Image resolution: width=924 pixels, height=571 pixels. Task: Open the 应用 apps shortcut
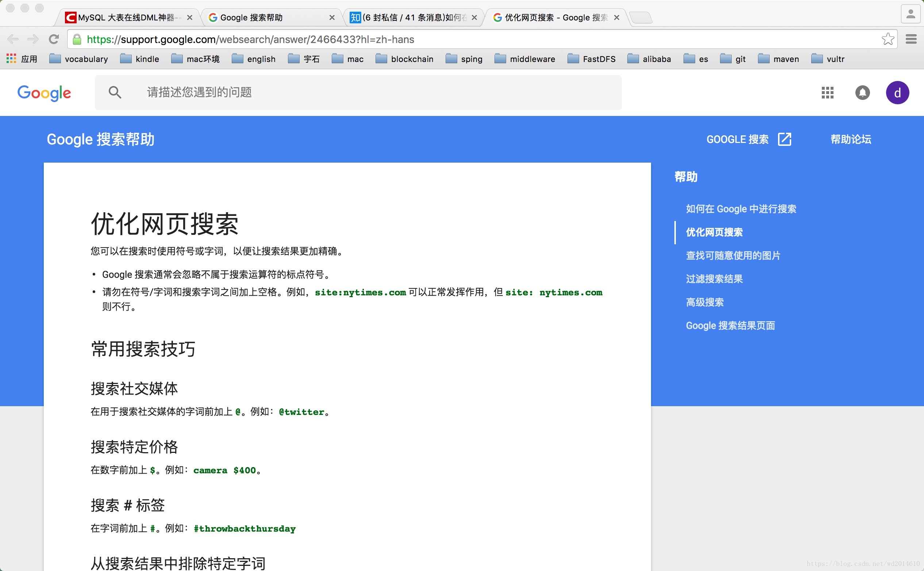(22, 59)
